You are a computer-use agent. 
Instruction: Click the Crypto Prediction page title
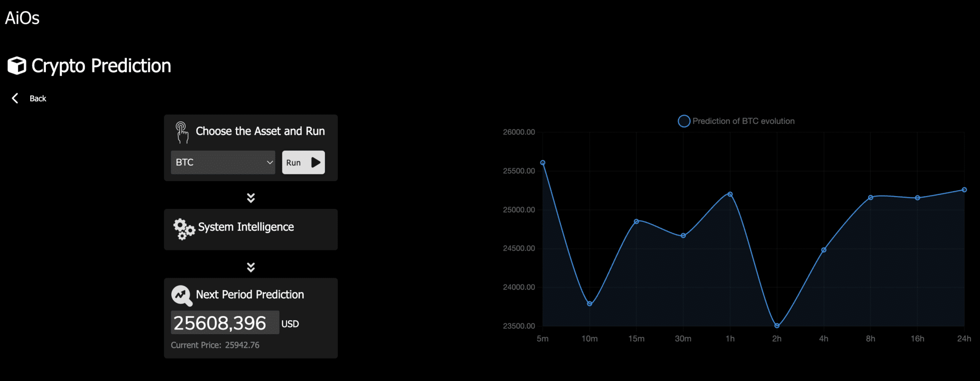(x=101, y=66)
